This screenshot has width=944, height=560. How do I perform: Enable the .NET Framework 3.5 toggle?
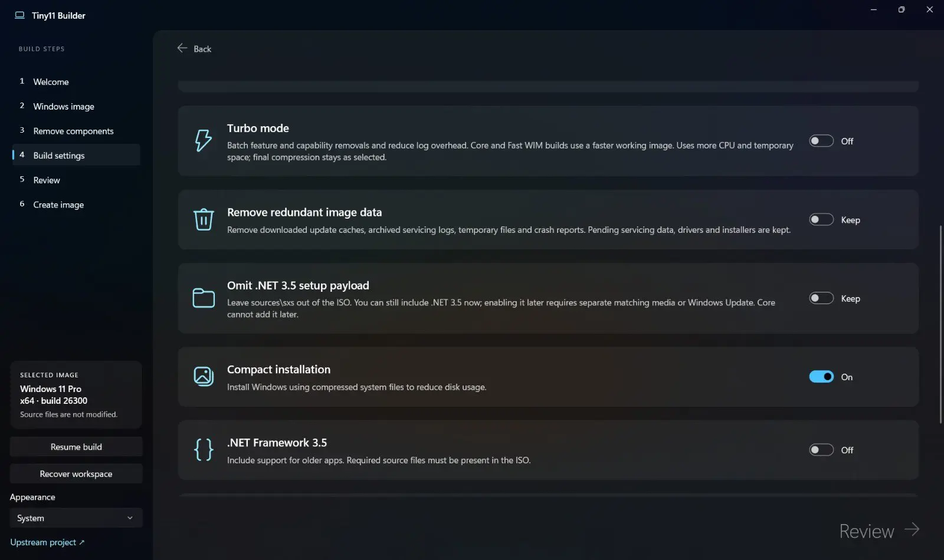(x=821, y=450)
